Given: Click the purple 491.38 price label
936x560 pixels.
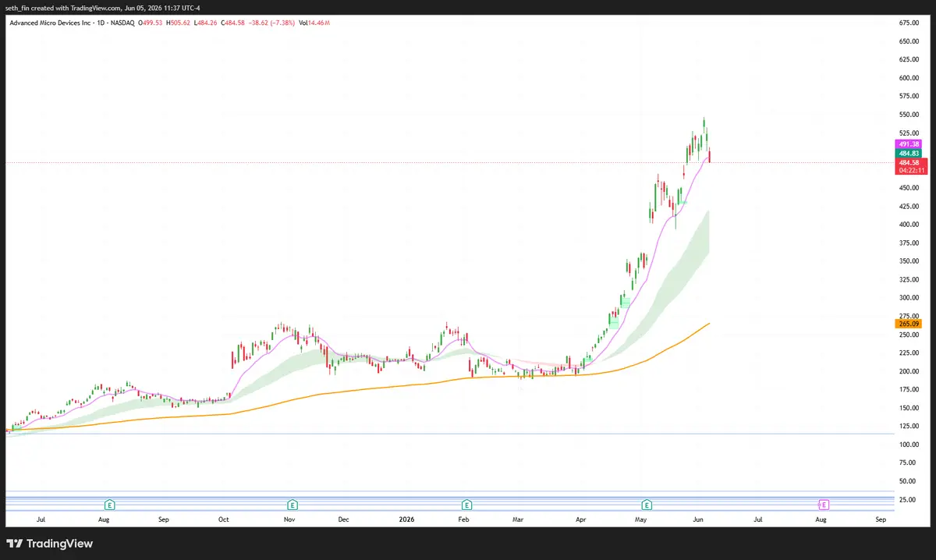Looking at the screenshot, I should point(909,144).
